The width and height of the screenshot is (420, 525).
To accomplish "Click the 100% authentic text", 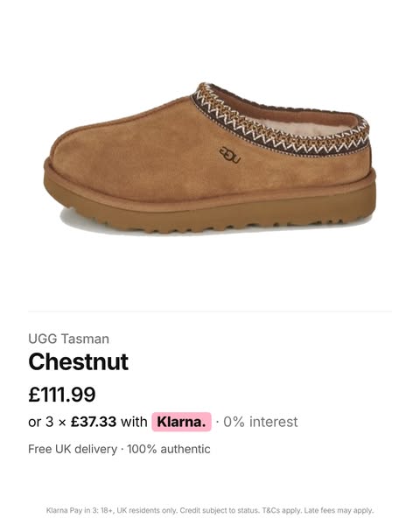I will [169, 449].
